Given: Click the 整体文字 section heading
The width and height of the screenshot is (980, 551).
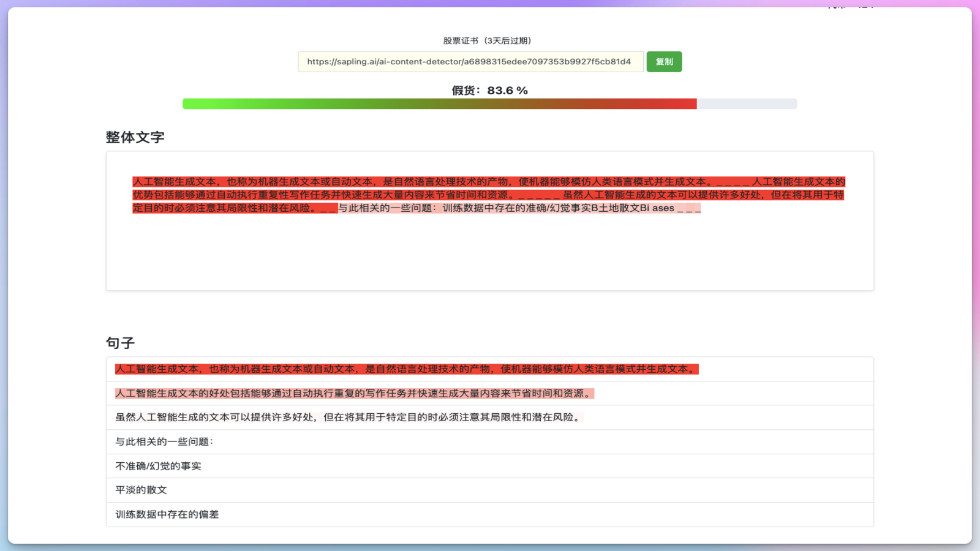Looking at the screenshot, I should [135, 137].
